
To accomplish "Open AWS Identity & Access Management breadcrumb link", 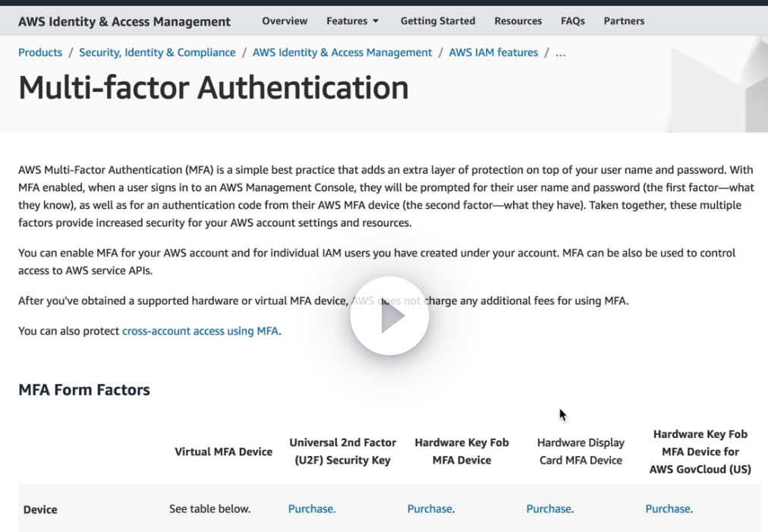I will 342,52.
